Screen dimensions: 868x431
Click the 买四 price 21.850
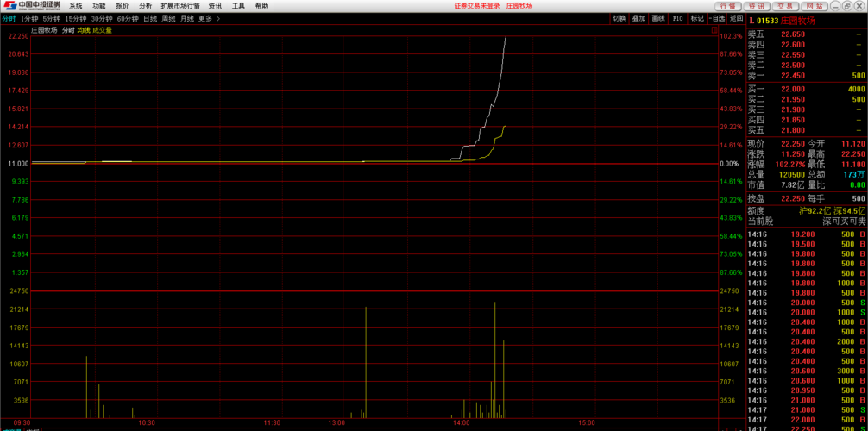[x=793, y=120]
